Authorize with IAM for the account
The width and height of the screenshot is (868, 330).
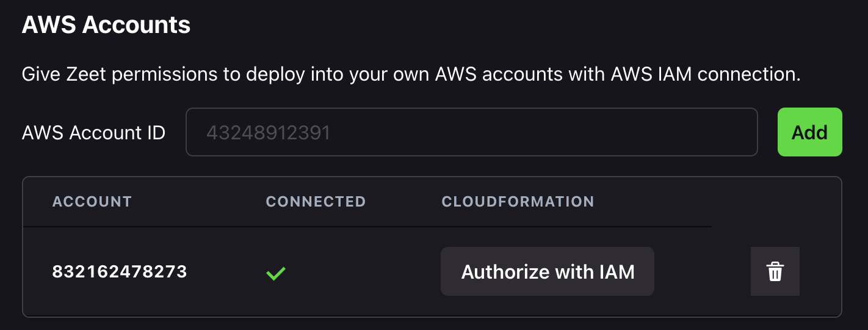click(547, 271)
